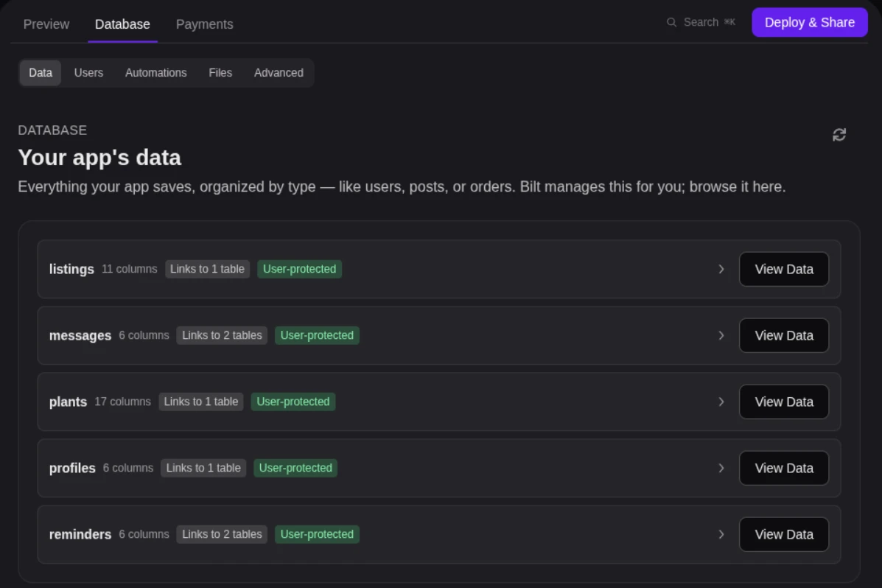The width and height of the screenshot is (882, 588).
Task: Select the Data sub-tab
Action: 41,73
